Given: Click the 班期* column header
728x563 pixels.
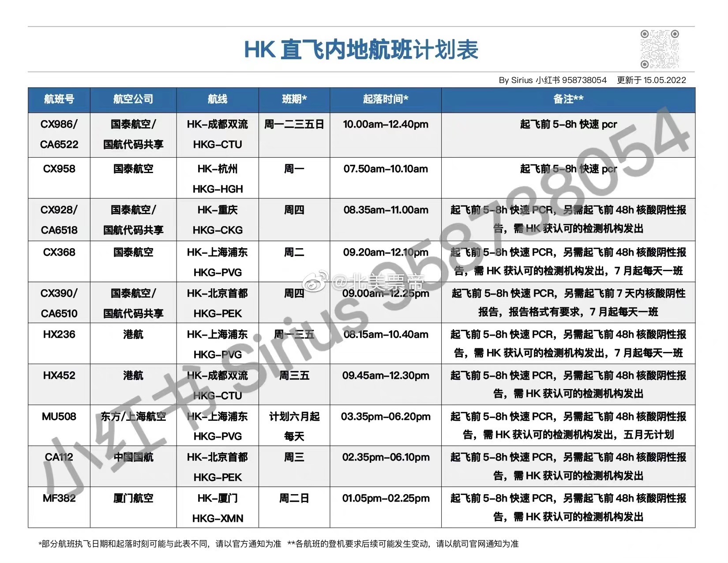Looking at the screenshot, I should click(x=294, y=99).
